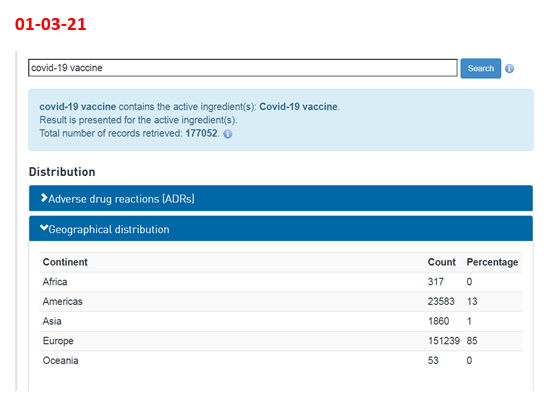This screenshot has height=420, width=556.
Task: Select the Asia row label
Action: pyautogui.click(x=52, y=321)
